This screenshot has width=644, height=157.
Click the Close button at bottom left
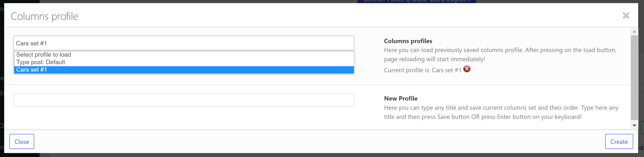[22, 142]
